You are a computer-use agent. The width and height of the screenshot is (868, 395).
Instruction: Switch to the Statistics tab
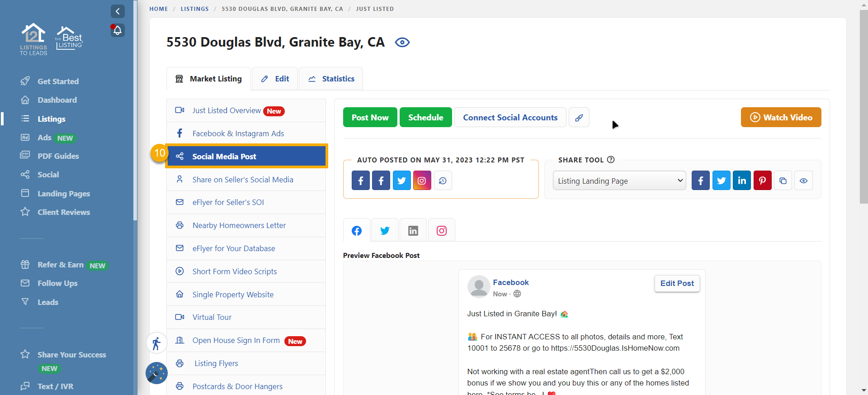coord(331,79)
